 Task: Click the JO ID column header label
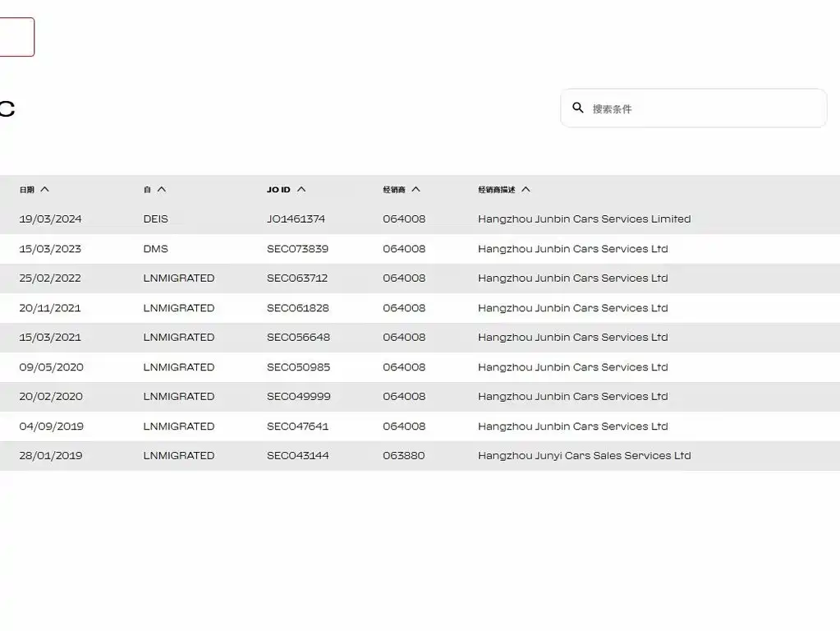point(278,189)
